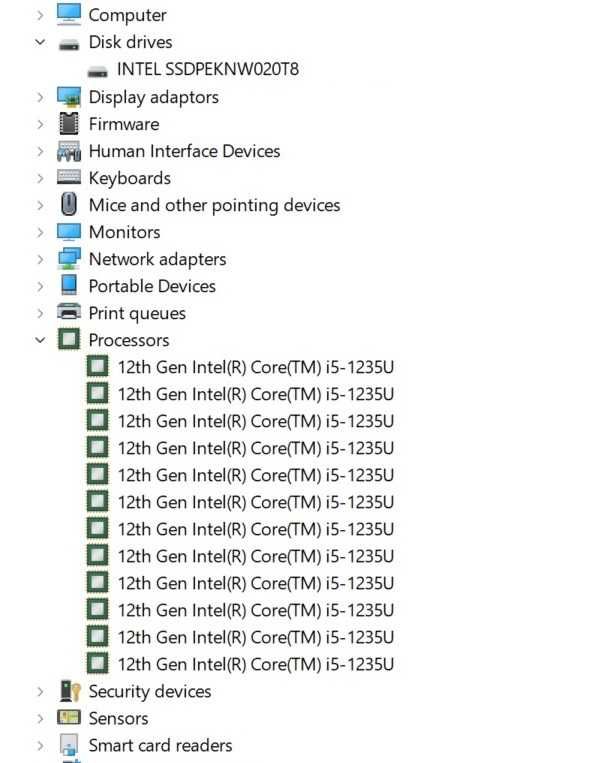Collapse the Disk drives category
The image size is (589, 763).
[40, 42]
